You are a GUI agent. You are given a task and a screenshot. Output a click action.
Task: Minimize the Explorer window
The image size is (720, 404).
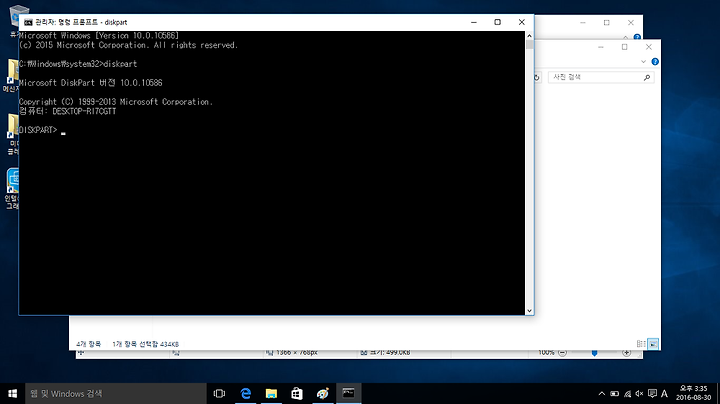[x=601, y=47]
